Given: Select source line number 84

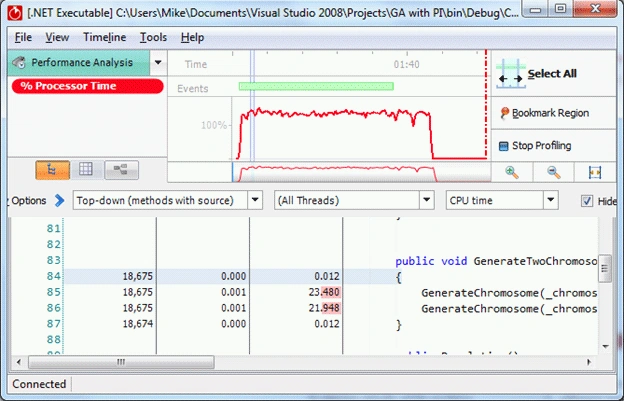Looking at the screenshot, I should coord(53,276).
